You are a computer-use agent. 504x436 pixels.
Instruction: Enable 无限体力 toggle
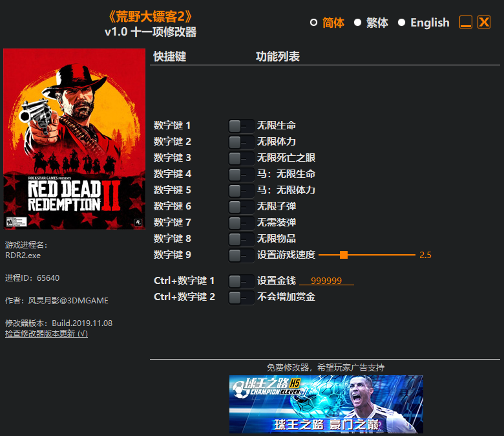241,142
